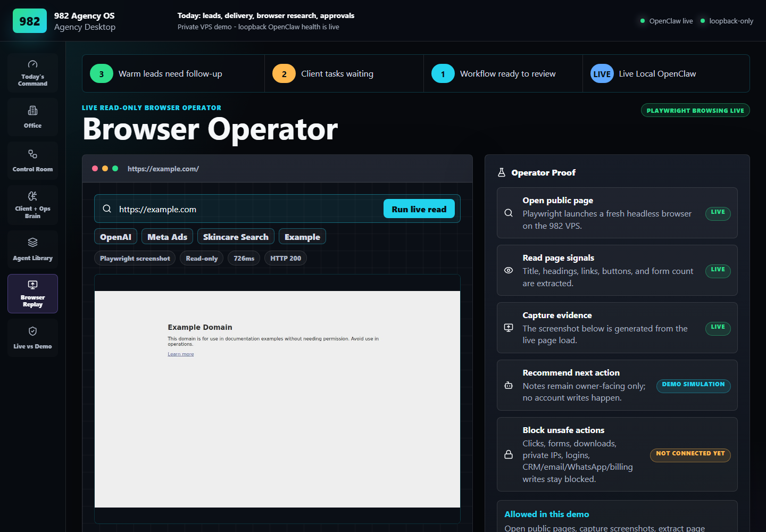Click the Playwright screenshot tag
Viewport: 766px width, 532px height.
pyautogui.click(x=135, y=258)
